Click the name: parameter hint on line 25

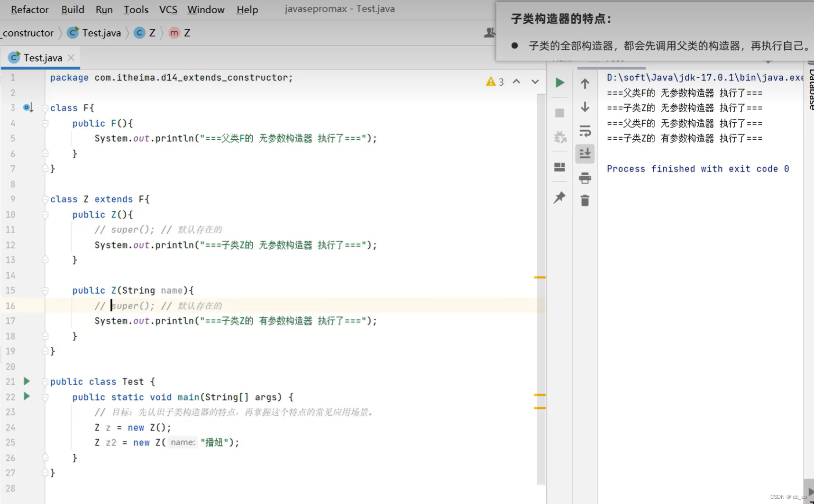click(183, 442)
